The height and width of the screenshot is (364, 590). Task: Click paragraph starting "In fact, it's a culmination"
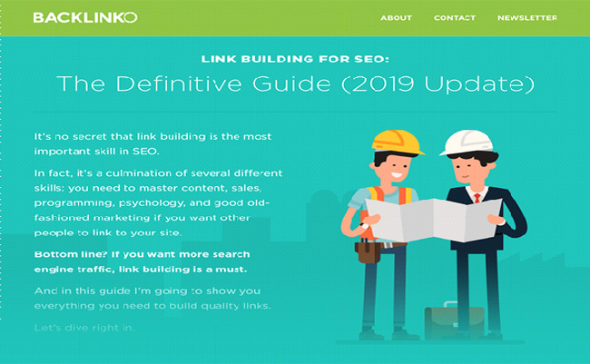coord(158,203)
